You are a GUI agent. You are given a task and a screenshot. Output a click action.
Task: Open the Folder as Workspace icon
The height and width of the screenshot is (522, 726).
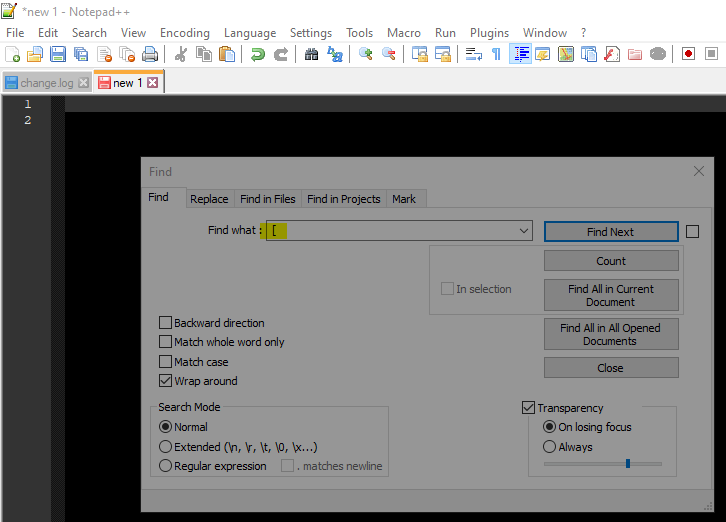[x=635, y=54]
